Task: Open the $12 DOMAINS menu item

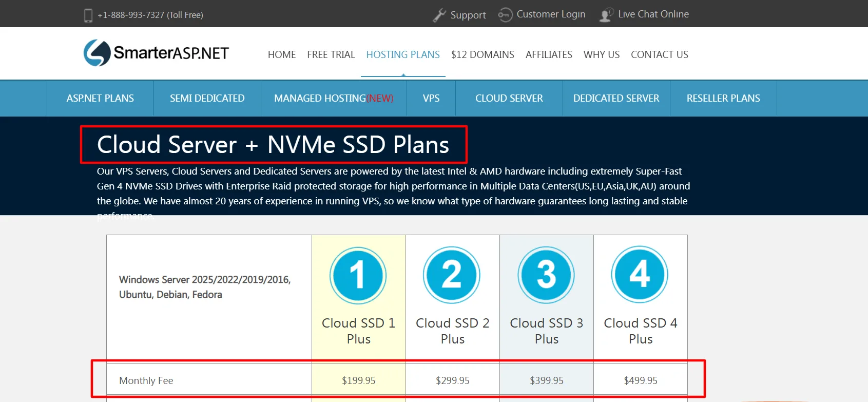Action: coord(483,54)
